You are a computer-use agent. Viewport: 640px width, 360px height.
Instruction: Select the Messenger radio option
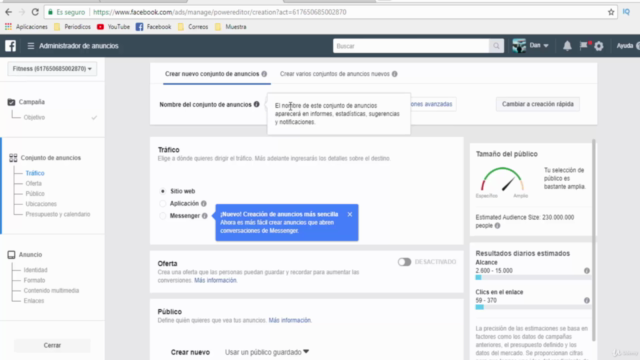click(x=163, y=216)
